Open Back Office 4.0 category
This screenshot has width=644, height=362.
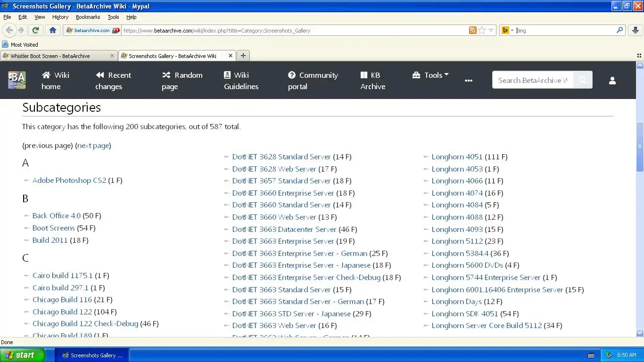[x=57, y=216]
